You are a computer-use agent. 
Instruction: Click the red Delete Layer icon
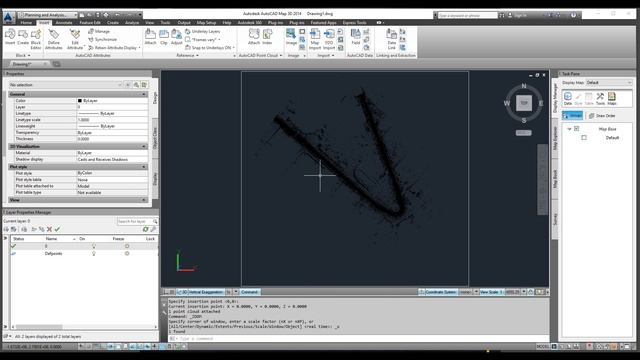click(49, 229)
